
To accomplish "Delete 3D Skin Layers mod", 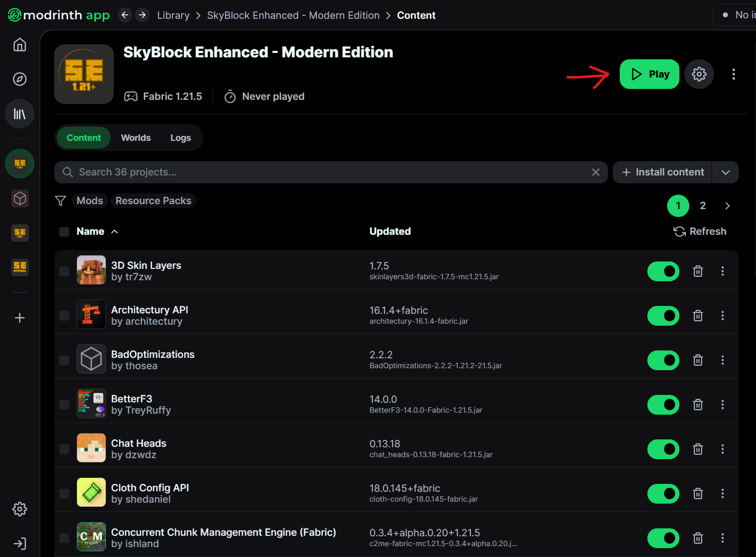I will pyautogui.click(x=698, y=271).
